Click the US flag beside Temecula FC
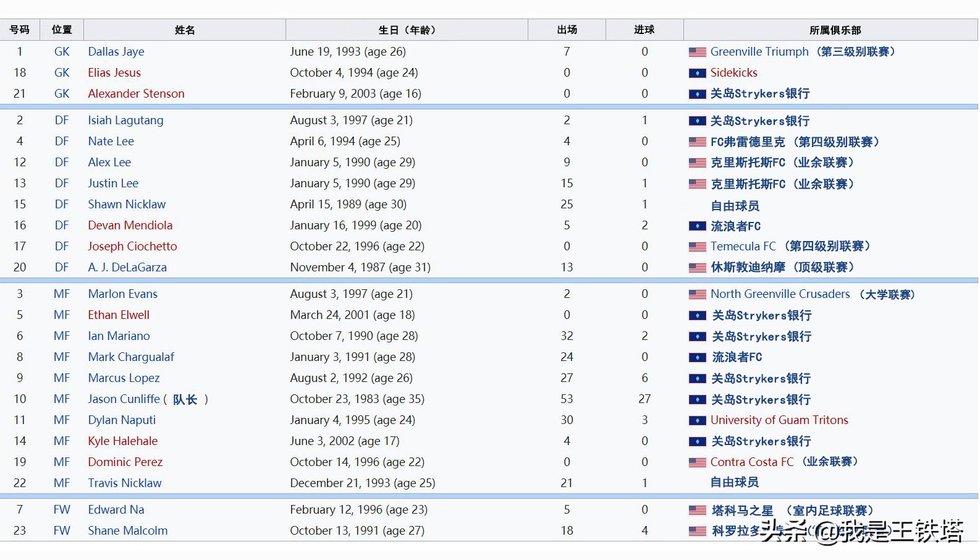Image resolution: width=980 pixels, height=560 pixels. pos(697,247)
